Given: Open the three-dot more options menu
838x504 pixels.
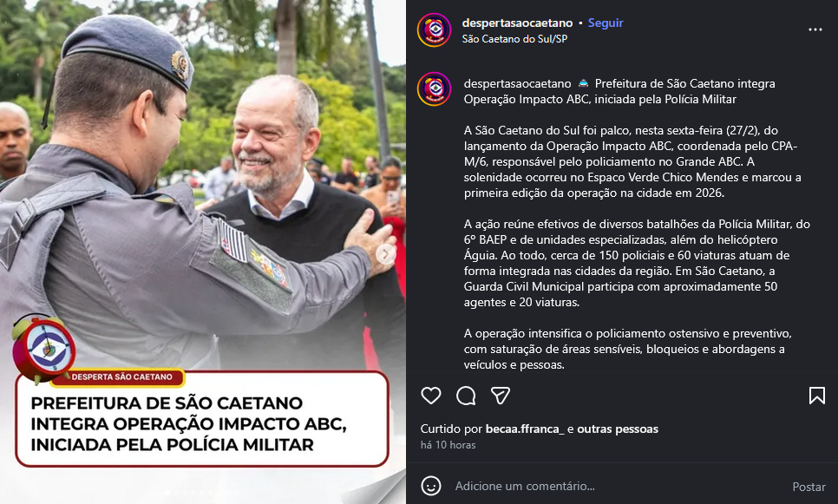Looking at the screenshot, I should [815, 30].
